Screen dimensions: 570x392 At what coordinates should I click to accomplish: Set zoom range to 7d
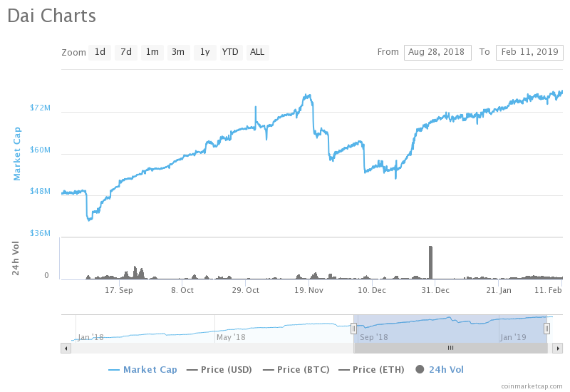(126, 52)
